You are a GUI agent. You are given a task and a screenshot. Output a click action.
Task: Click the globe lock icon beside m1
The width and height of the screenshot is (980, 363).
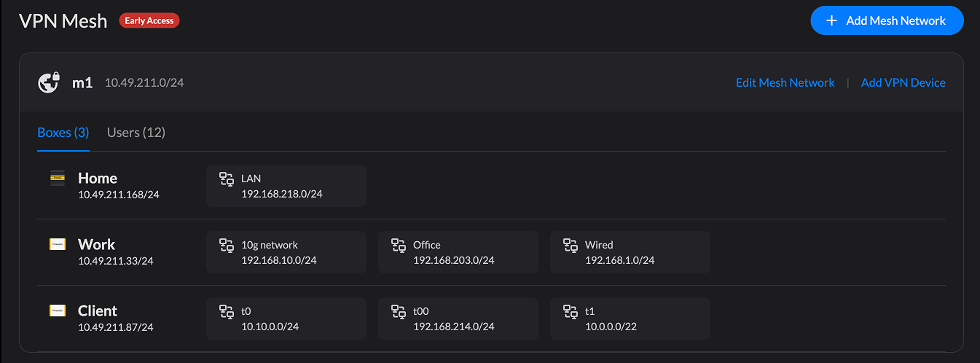[x=49, y=82]
